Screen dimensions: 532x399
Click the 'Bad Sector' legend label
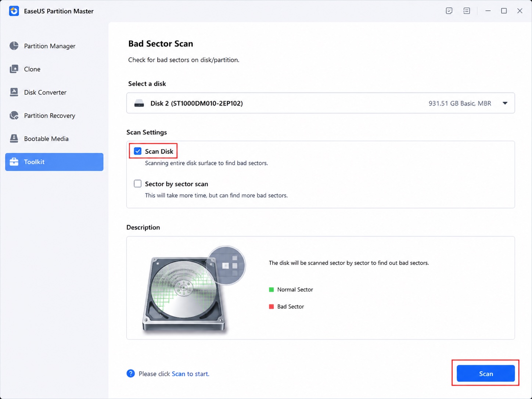point(291,306)
